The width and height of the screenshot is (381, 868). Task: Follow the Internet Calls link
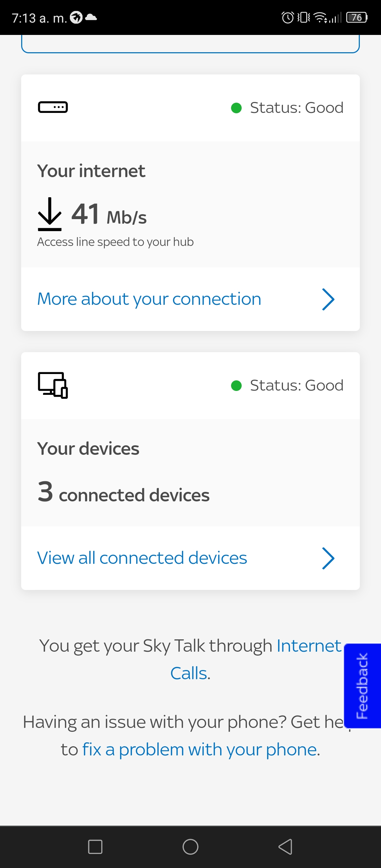pyautogui.click(x=256, y=659)
